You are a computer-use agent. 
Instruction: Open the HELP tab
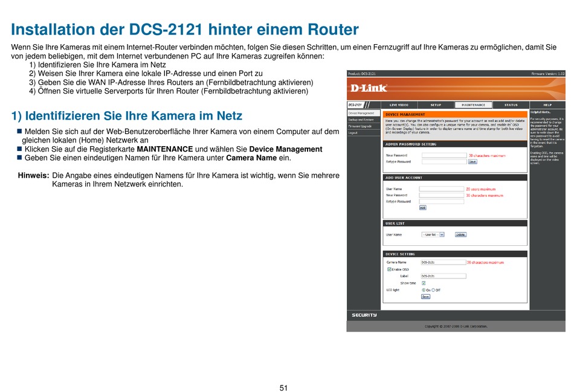point(547,105)
